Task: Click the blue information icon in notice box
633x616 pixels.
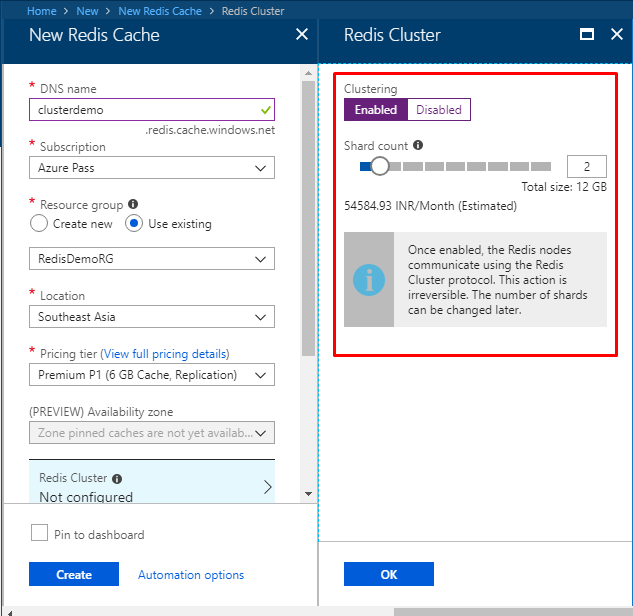Action: click(x=369, y=280)
